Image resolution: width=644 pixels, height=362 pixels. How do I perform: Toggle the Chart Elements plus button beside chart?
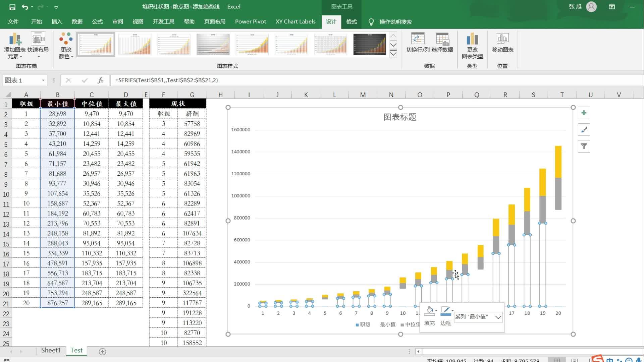click(x=584, y=113)
